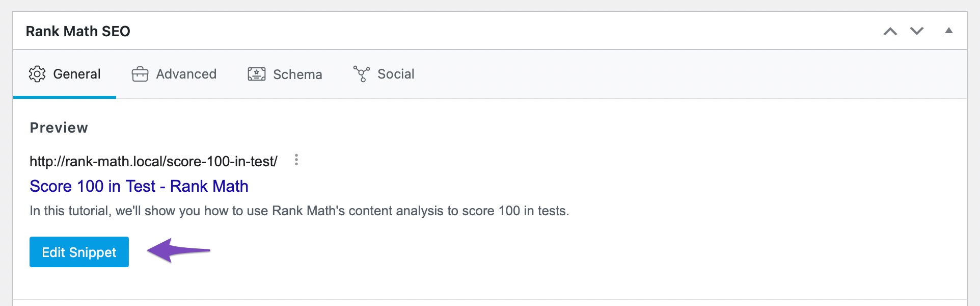Click the briefcase icon beside Advanced
Image resolution: width=980 pixels, height=306 pixels.
(x=140, y=74)
